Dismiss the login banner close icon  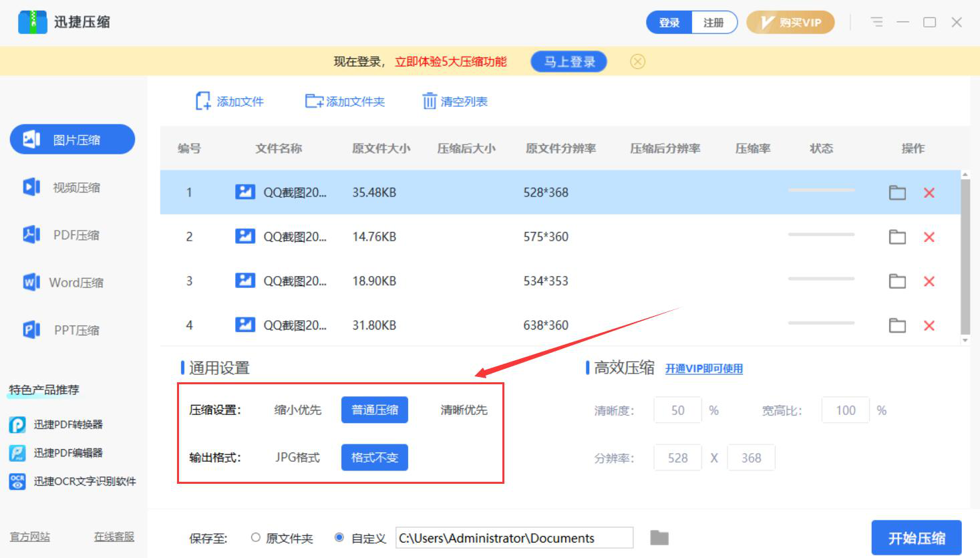637,61
